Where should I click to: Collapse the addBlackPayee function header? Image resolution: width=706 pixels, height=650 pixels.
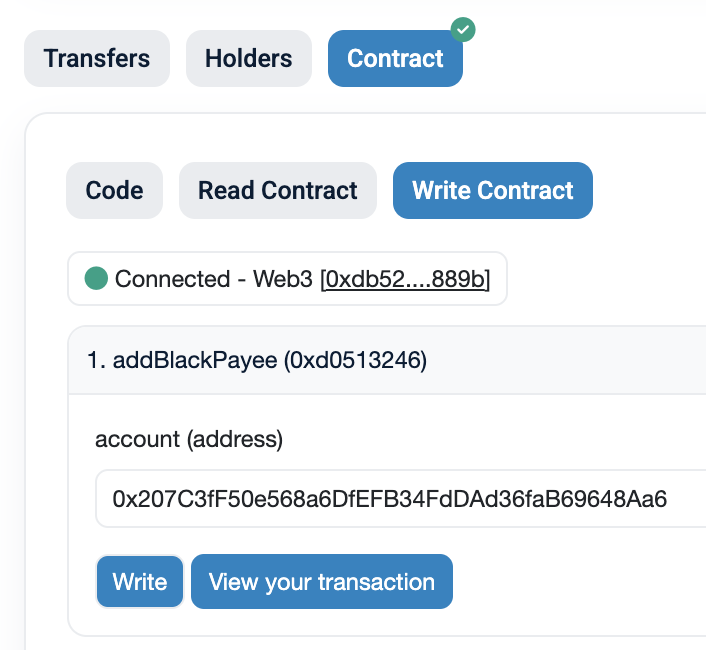click(x=387, y=360)
